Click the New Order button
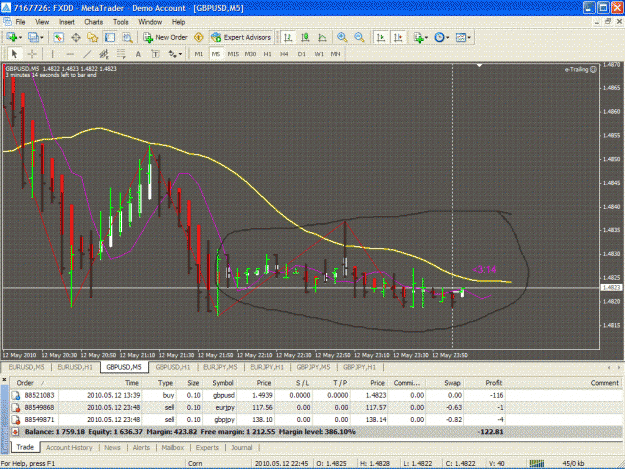This screenshot has height=469, width=625. pos(165,37)
